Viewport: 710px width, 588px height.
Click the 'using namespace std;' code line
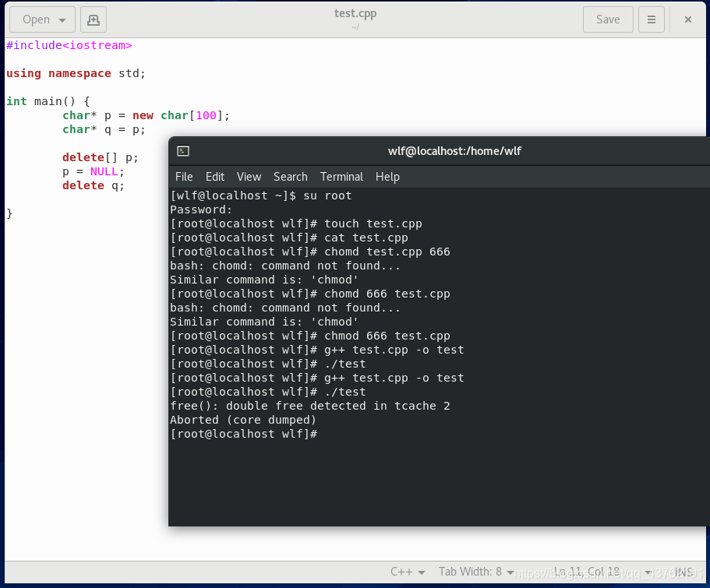point(76,73)
